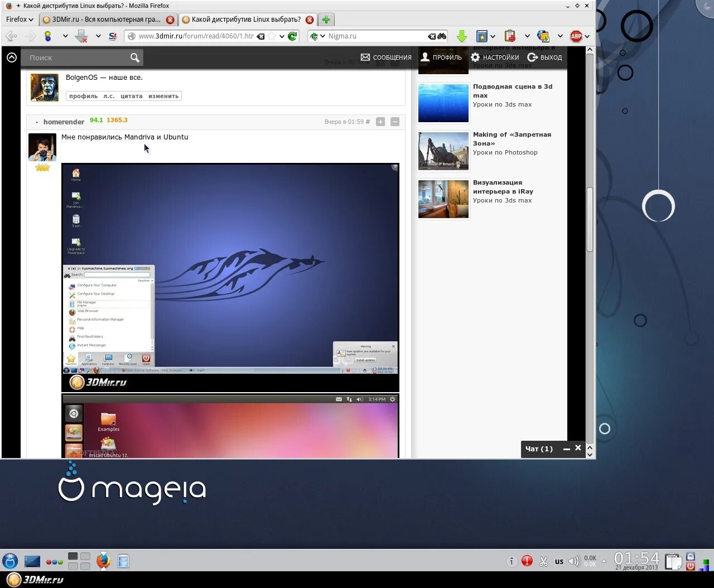Screen dimensions: 714x588
Task: Click the clipboard paste toolbar icon
Action: point(510,36)
